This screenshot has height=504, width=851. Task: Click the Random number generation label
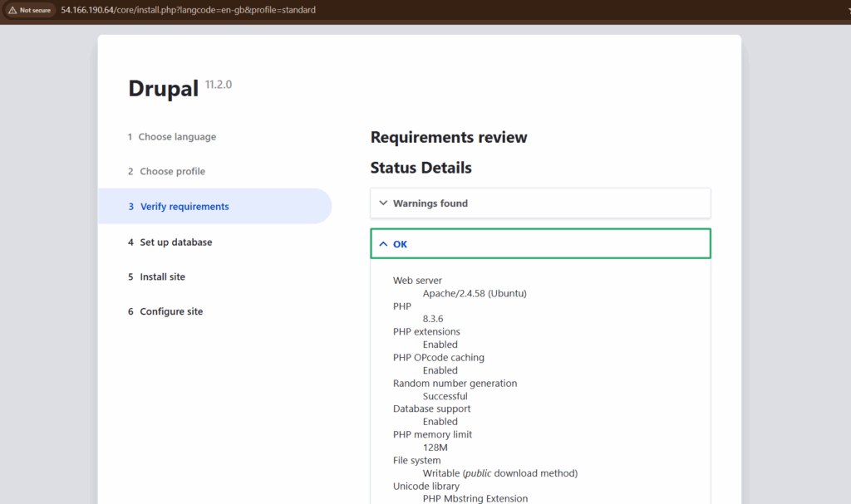[455, 383]
